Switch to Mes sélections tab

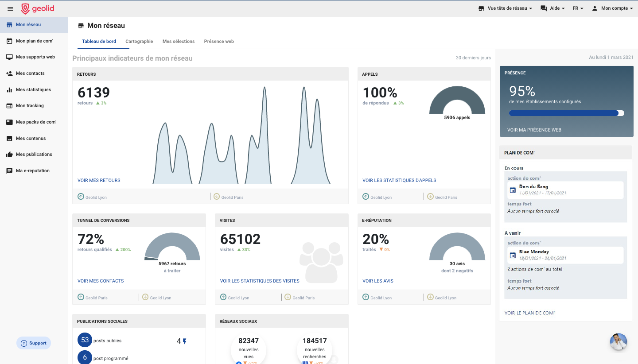tap(179, 41)
